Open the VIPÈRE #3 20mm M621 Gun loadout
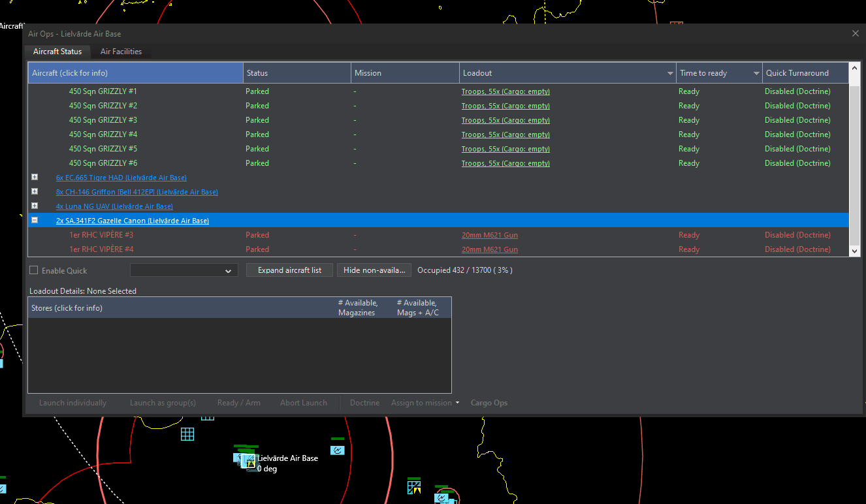This screenshot has width=866, height=504. click(x=490, y=235)
